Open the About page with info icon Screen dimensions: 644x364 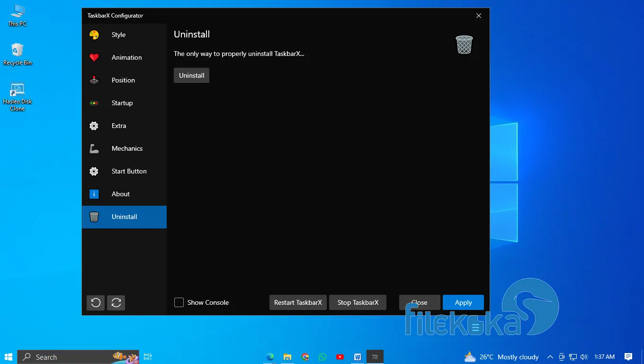click(x=124, y=194)
